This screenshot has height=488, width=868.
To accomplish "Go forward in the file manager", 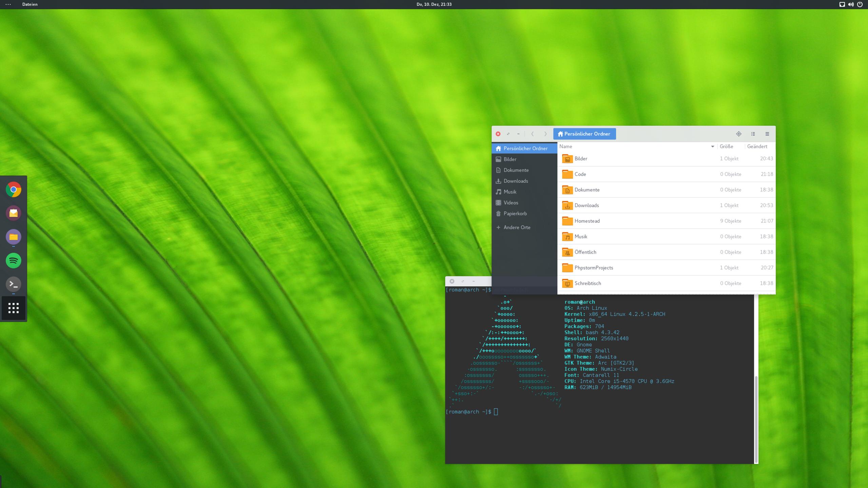I will pyautogui.click(x=545, y=134).
